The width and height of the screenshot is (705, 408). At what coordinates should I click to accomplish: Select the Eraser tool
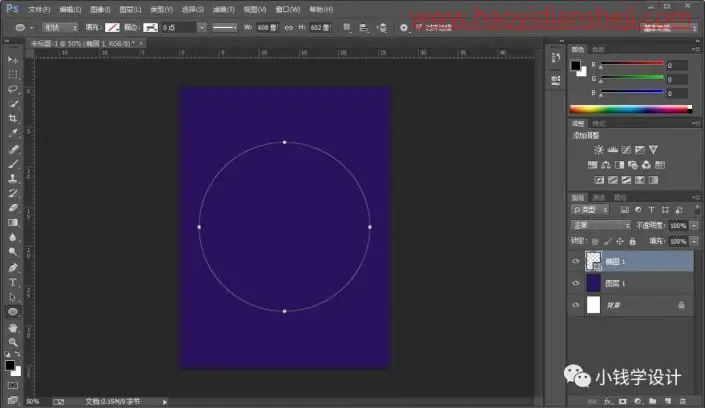(x=13, y=208)
